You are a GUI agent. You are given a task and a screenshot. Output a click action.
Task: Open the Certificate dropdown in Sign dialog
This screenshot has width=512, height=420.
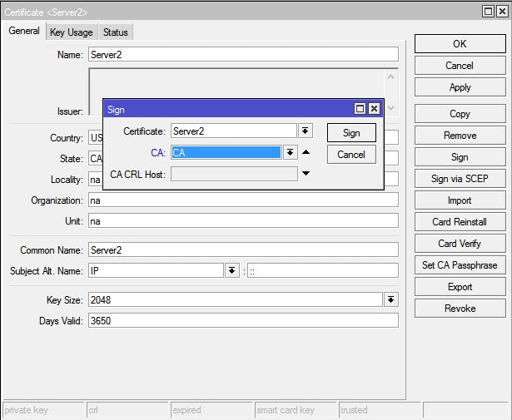click(x=305, y=131)
